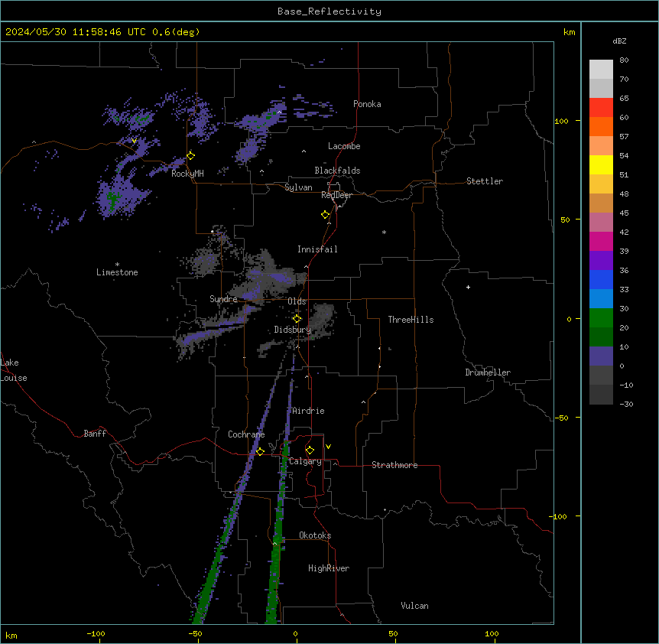Click the yellow V marker east of Calgary
Screen dimensions: 659x644
pos(328,447)
